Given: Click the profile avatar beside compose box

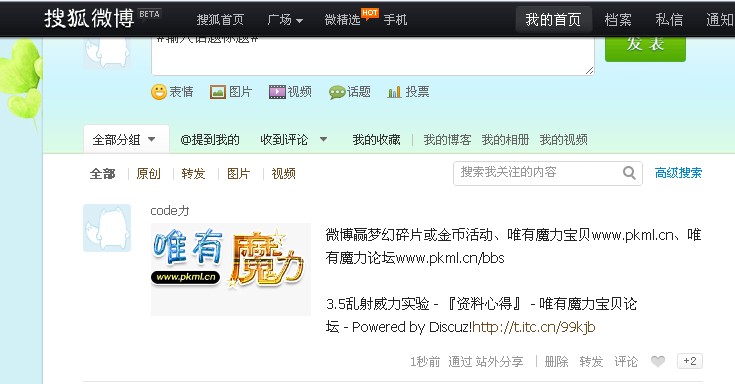Looking at the screenshot, I should click(107, 52).
